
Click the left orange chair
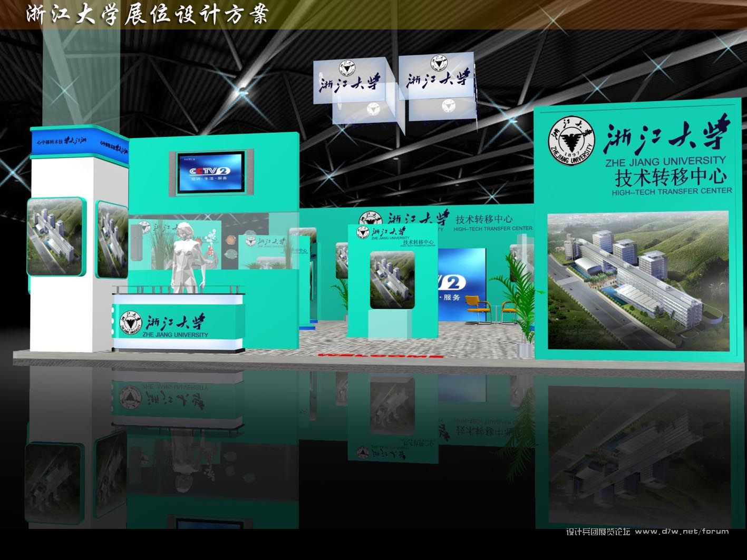point(478,309)
